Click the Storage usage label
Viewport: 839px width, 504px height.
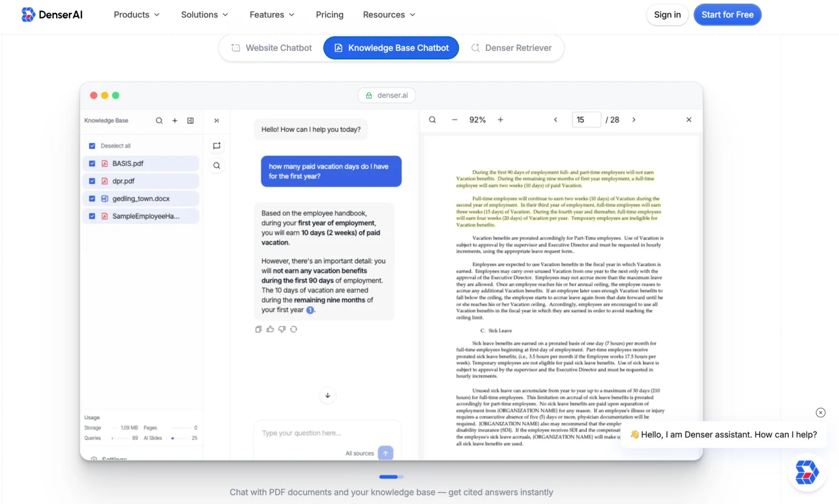pyautogui.click(x=93, y=428)
